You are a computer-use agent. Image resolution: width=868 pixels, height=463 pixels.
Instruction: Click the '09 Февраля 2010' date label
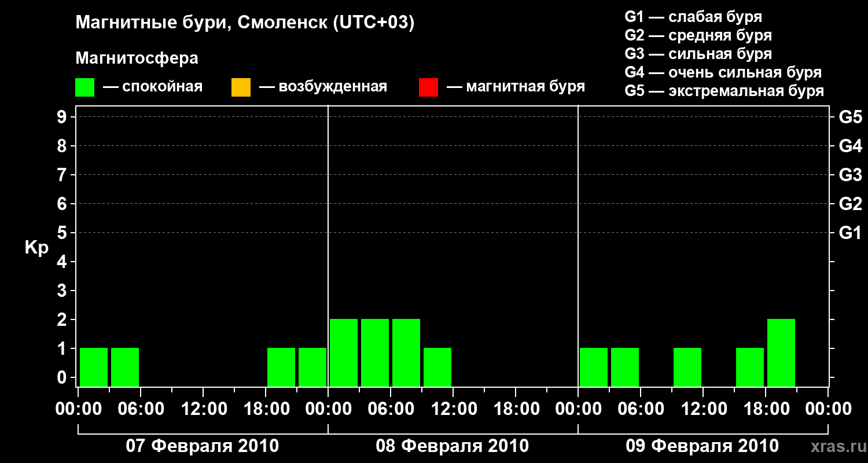click(x=703, y=446)
